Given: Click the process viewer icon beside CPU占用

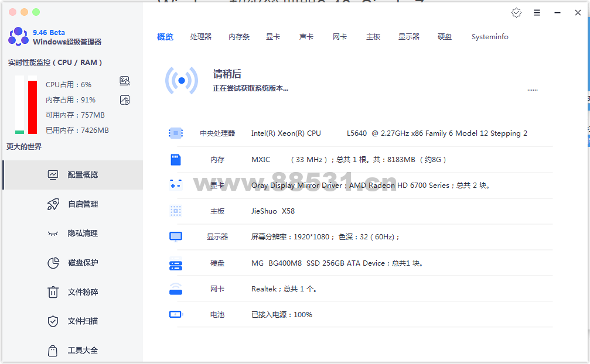Looking at the screenshot, I should (x=125, y=81).
